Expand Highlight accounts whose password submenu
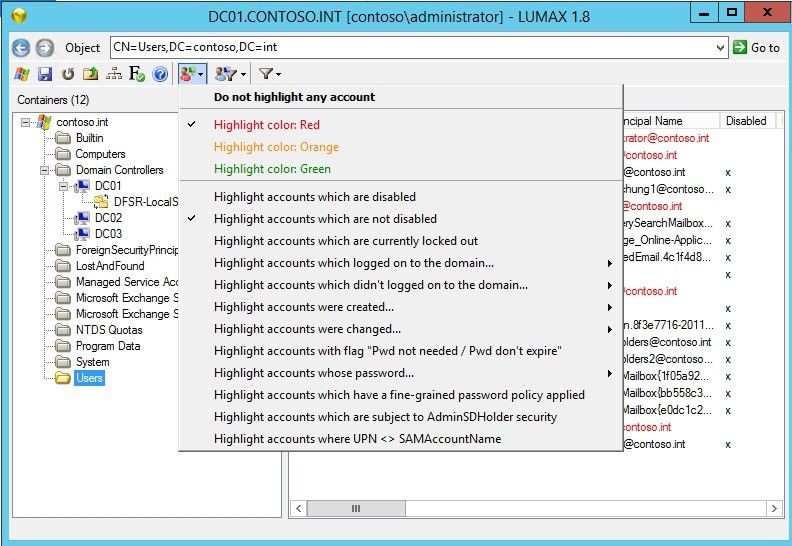Viewport: 792px width, 546px height. [x=401, y=373]
